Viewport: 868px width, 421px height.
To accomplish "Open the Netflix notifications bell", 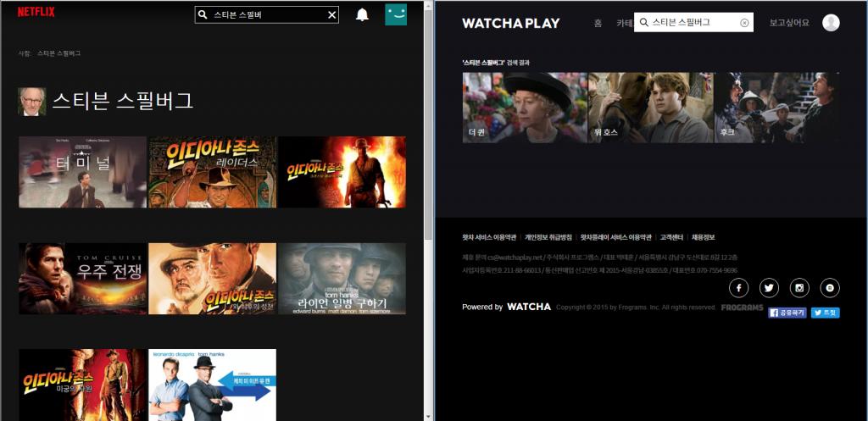I will tap(362, 15).
